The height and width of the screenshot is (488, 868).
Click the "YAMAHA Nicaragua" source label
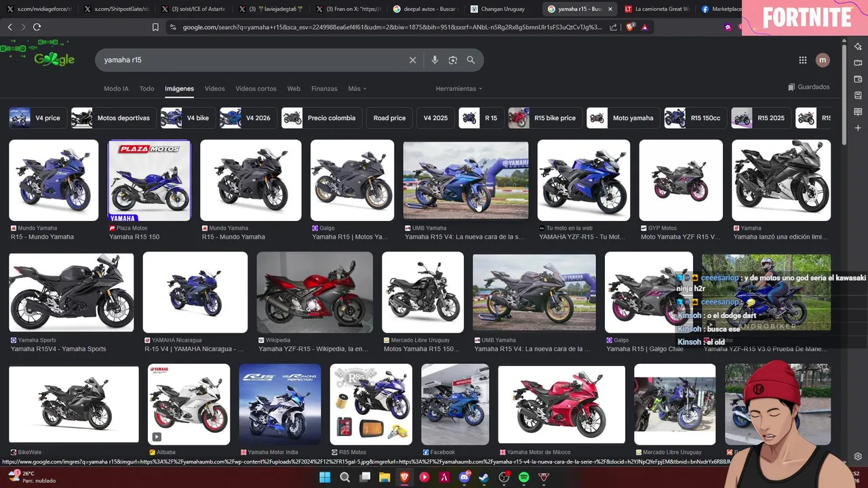(x=176, y=340)
